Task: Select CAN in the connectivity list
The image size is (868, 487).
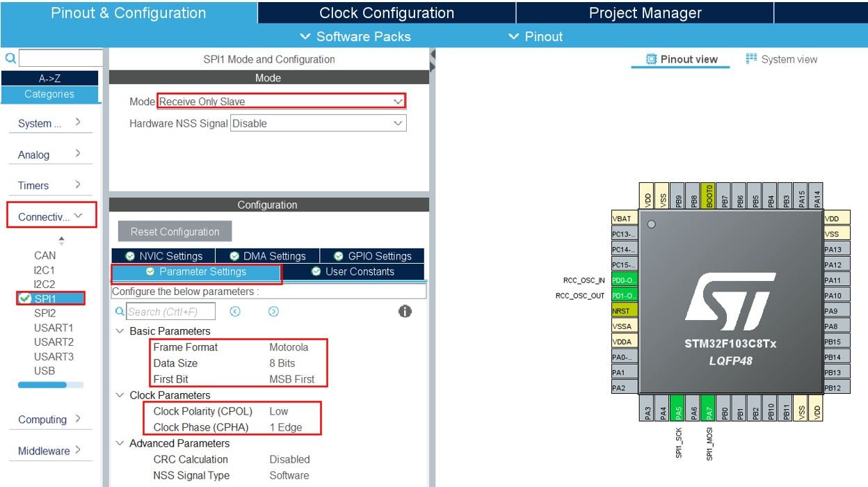Action: [x=45, y=255]
